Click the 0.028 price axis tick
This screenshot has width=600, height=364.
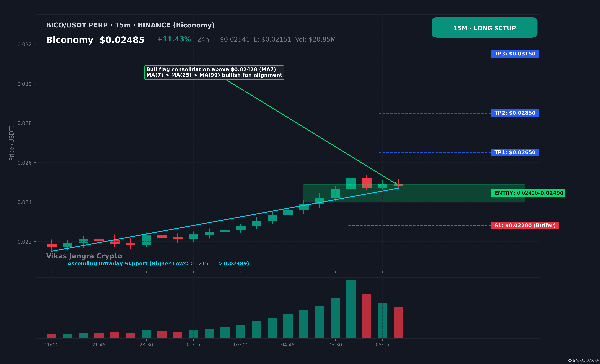25,123
